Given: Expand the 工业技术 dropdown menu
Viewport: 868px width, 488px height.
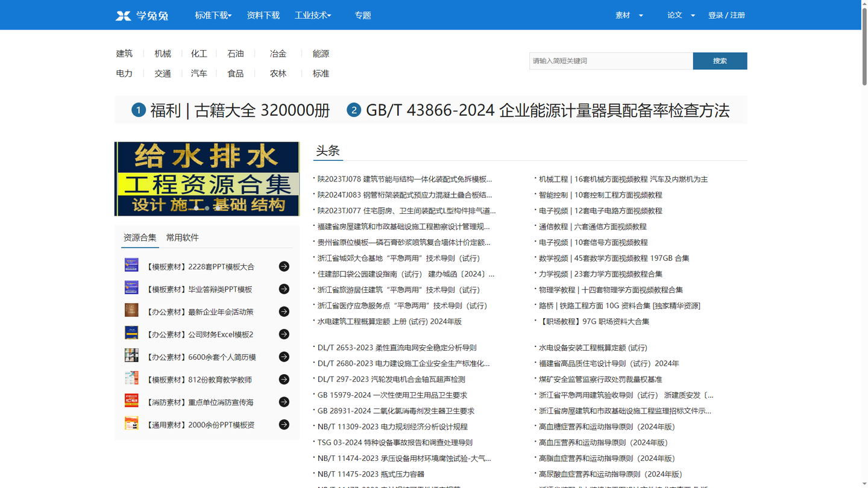Looking at the screenshot, I should tap(313, 15).
